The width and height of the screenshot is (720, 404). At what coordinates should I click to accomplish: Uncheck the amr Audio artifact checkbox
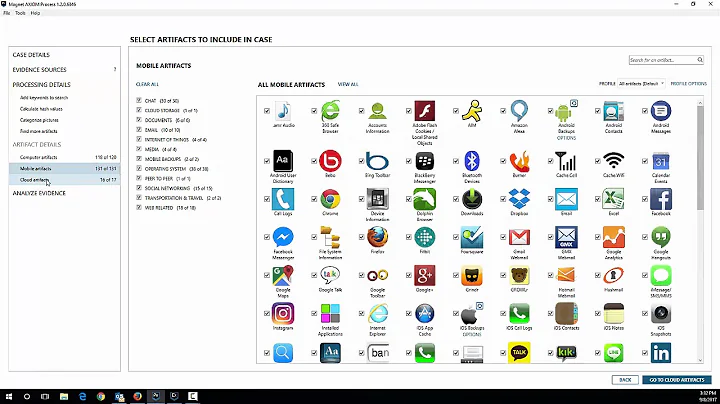tap(267, 111)
